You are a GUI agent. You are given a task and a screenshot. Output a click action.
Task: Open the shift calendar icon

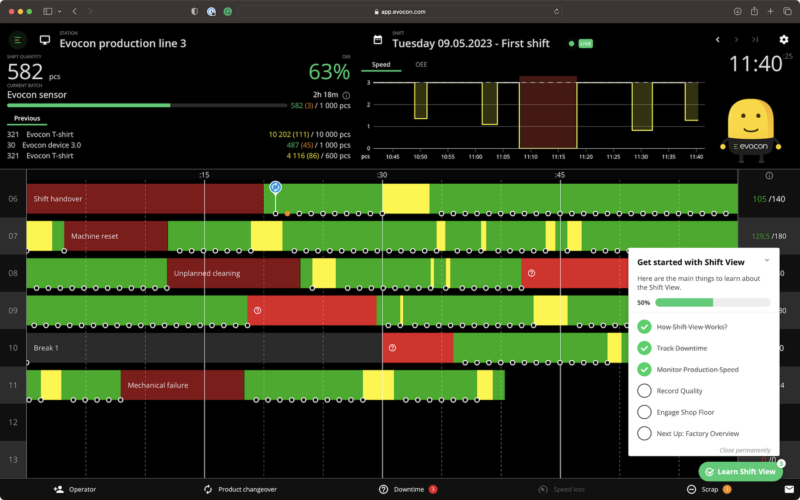point(378,39)
